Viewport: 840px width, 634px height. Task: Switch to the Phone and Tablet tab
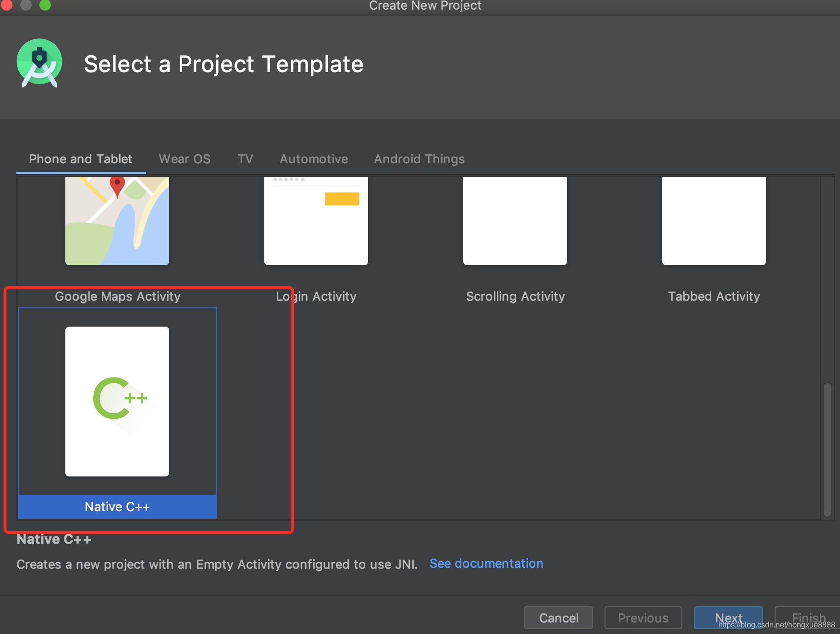point(81,159)
